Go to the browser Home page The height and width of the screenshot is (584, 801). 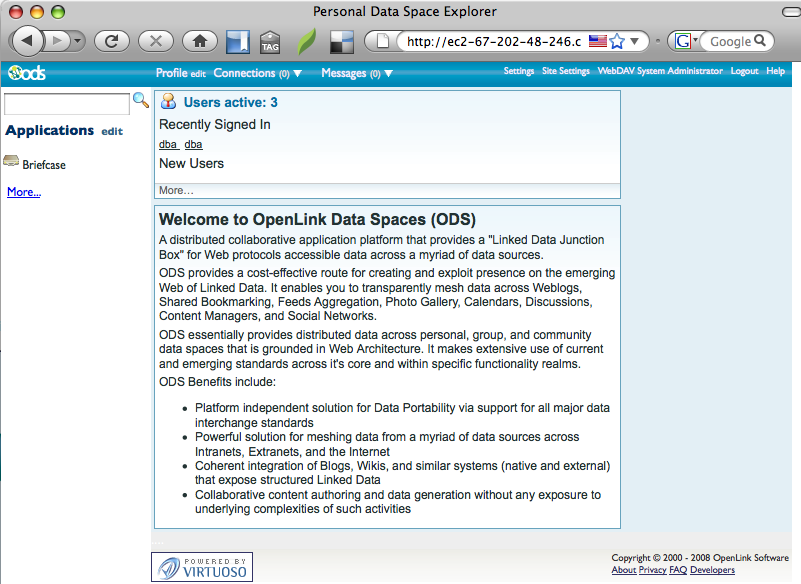[200, 41]
